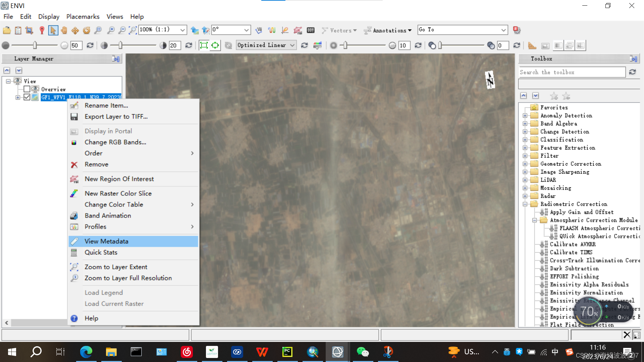This screenshot has height=362, width=644.
Task: Reset brightness with the refresh icon
Action: [x=90, y=45]
